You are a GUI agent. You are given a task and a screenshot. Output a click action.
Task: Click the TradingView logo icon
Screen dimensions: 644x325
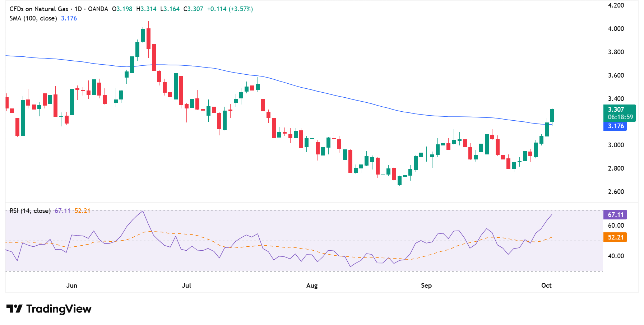click(14, 309)
